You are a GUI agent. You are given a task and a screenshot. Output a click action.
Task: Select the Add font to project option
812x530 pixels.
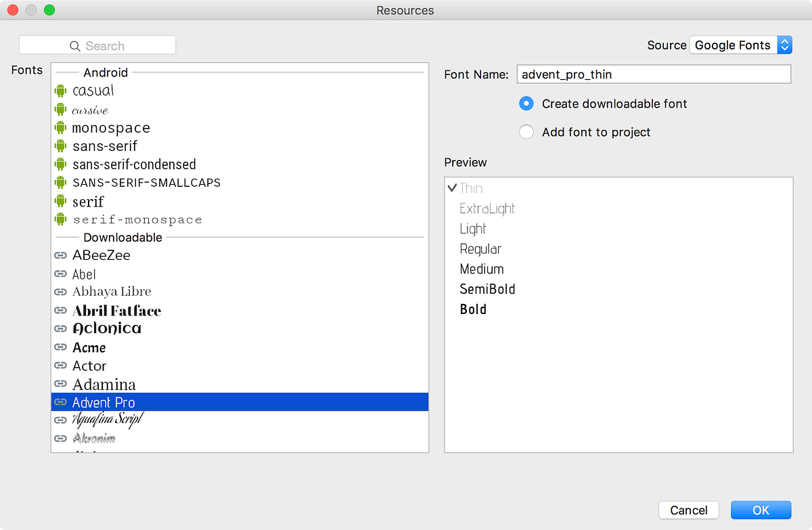point(526,132)
